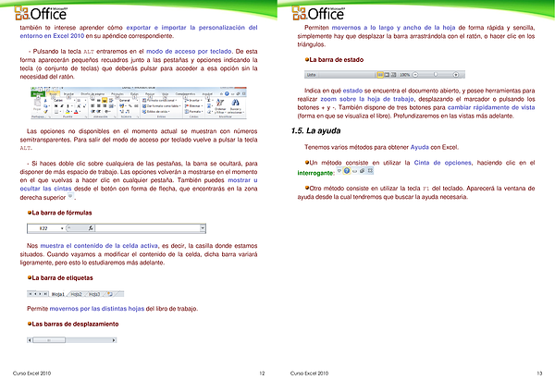Click link 'movernos por las distintas hojas'
Viewport: 555px width, 392px height.
pos(97,309)
